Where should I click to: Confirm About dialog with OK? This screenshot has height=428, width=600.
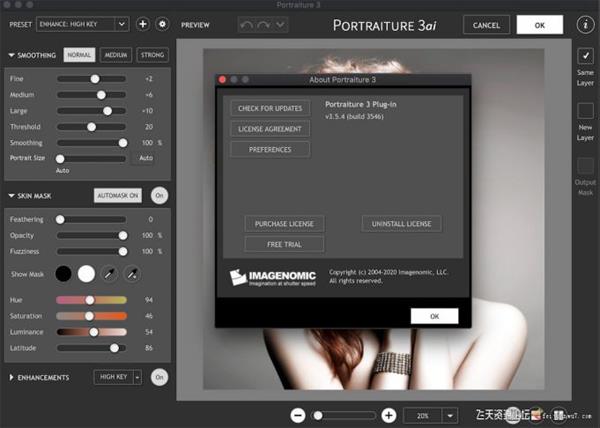click(434, 316)
